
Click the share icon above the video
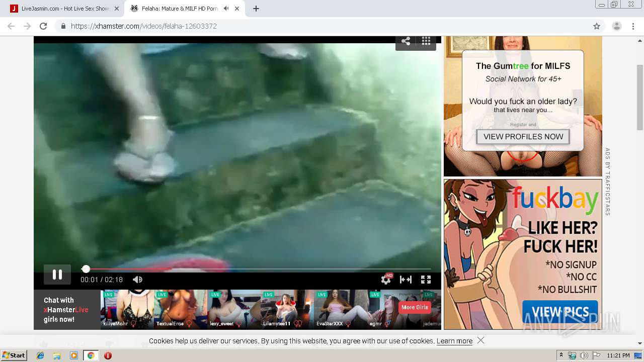[x=406, y=41]
